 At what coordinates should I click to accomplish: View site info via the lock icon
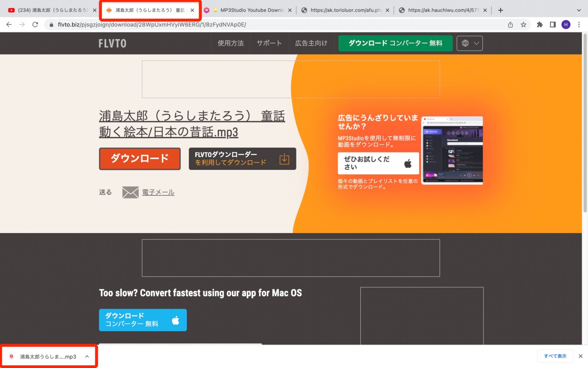coord(52,25)
